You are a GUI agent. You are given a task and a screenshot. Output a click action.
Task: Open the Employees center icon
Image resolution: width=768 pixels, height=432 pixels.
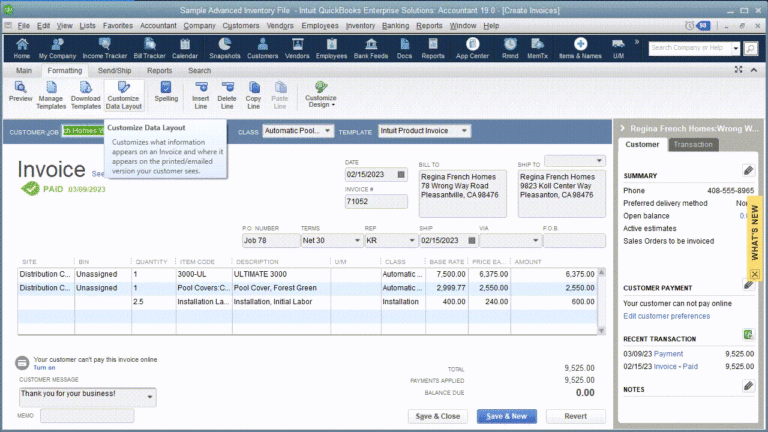point(332,48)
